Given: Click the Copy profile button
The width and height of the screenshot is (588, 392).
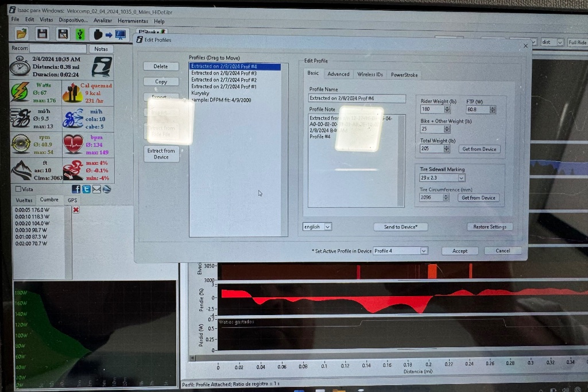Looking at the screenshot, I should tap(161, 81).
